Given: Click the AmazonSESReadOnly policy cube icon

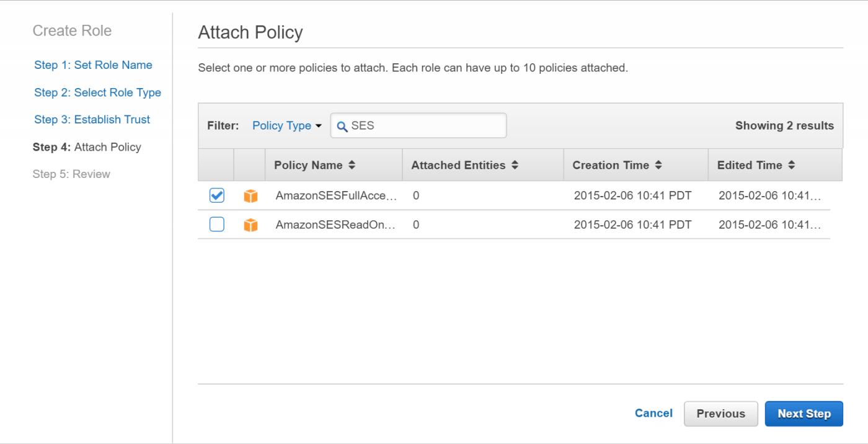Looking at the screenshot, I should (250, 224).
